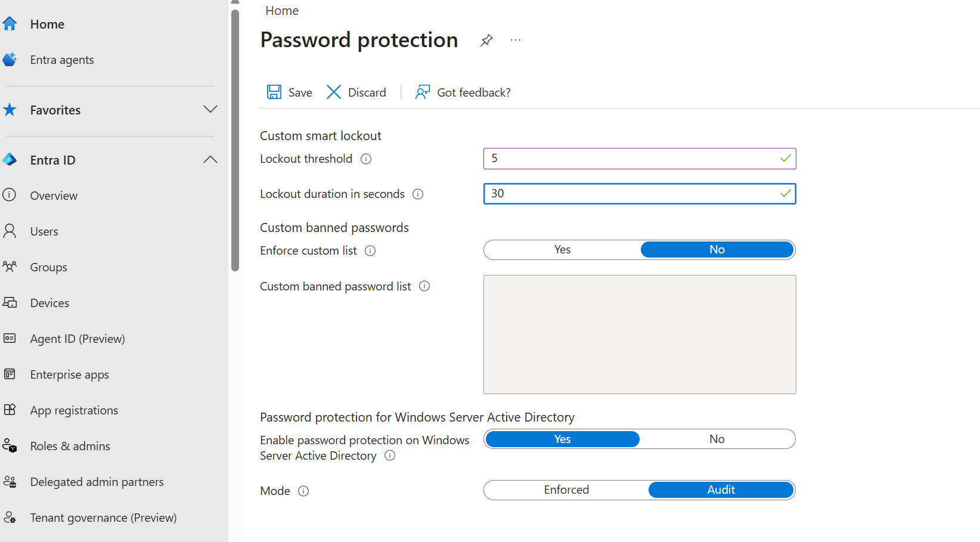
Task: Click the sidebar vertical scrollbar
Action: 235,137
